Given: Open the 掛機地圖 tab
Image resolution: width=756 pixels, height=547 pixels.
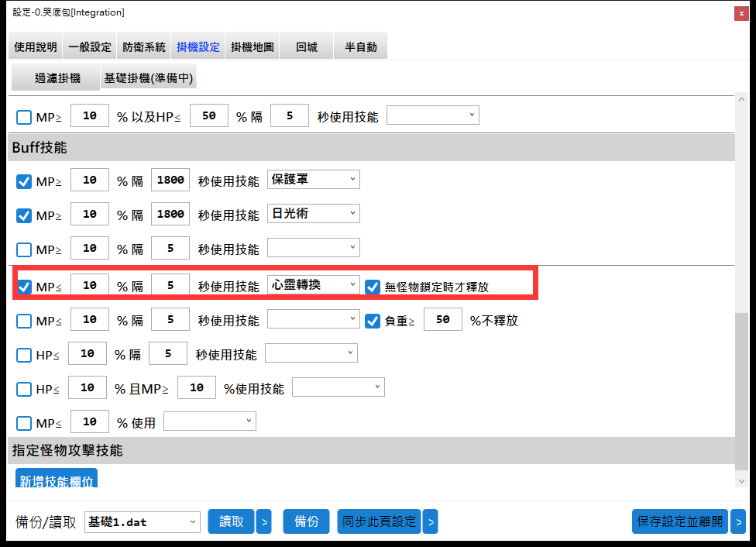Looking at the screenshot, I should coord(253,47).
